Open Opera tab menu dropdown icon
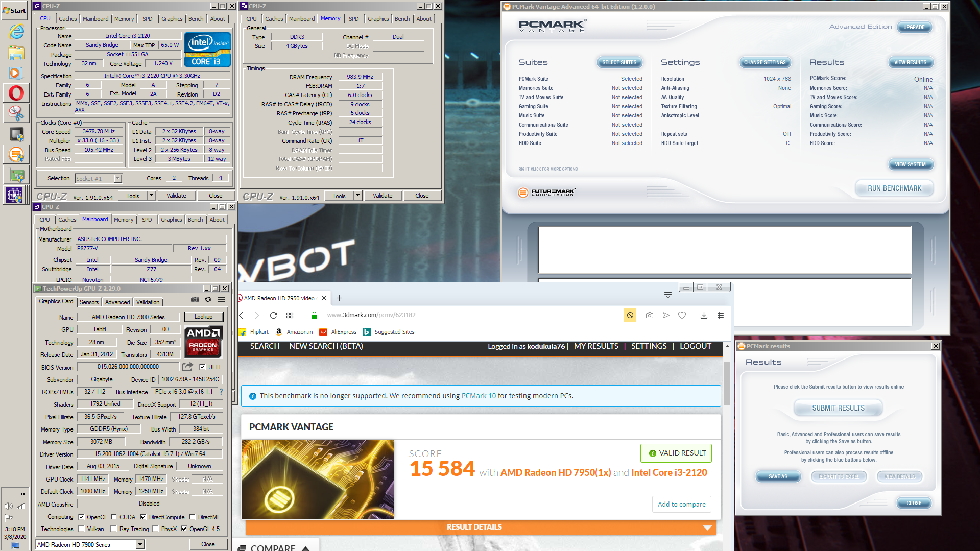This screenshot has width=980, height=551. tap(667, 295)
